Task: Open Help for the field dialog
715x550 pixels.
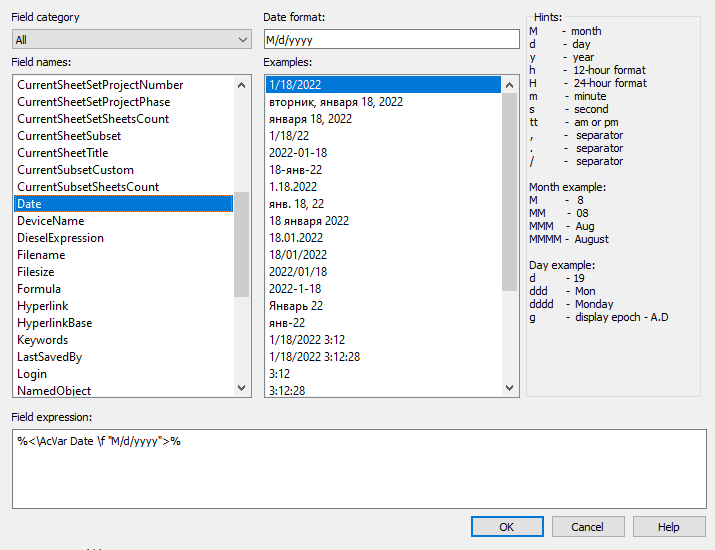Action: pyautogui.click(x=668, y=527)
